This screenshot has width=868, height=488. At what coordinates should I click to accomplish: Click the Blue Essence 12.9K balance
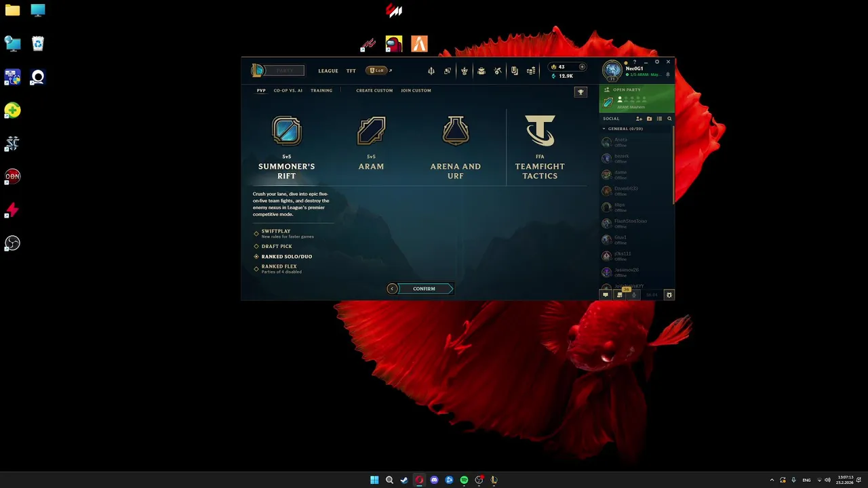click(563, 76)
